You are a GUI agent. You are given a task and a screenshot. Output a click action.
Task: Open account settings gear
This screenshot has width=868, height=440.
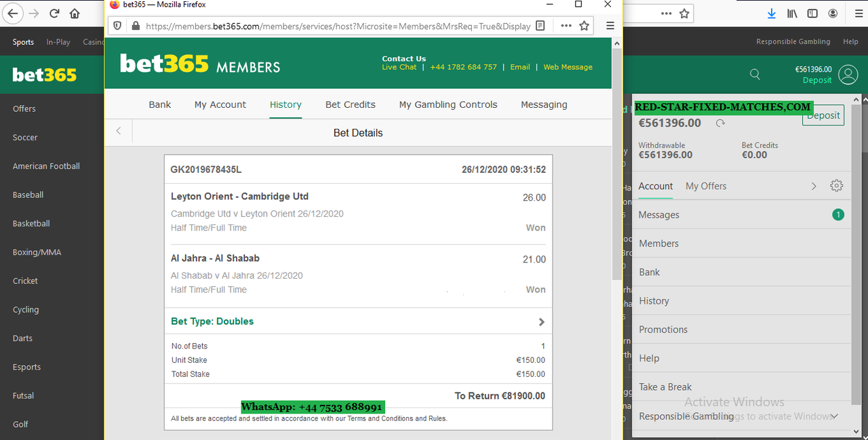836,186
